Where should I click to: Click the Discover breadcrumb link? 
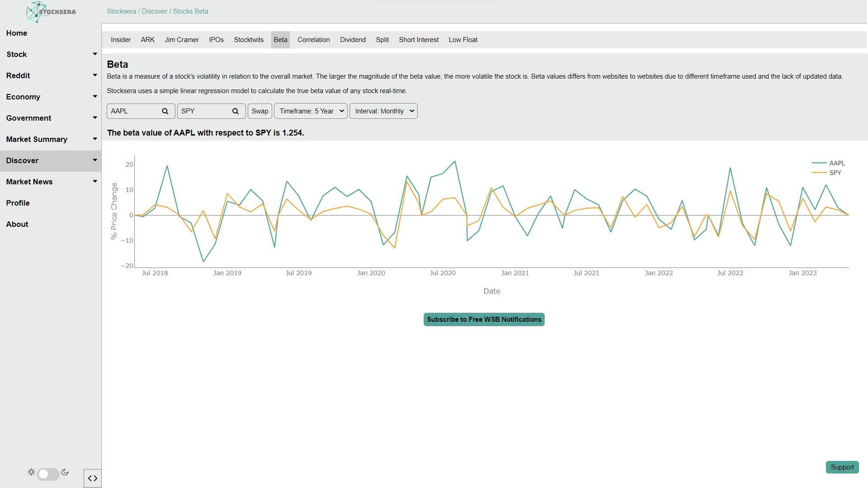tap(155, 11)
